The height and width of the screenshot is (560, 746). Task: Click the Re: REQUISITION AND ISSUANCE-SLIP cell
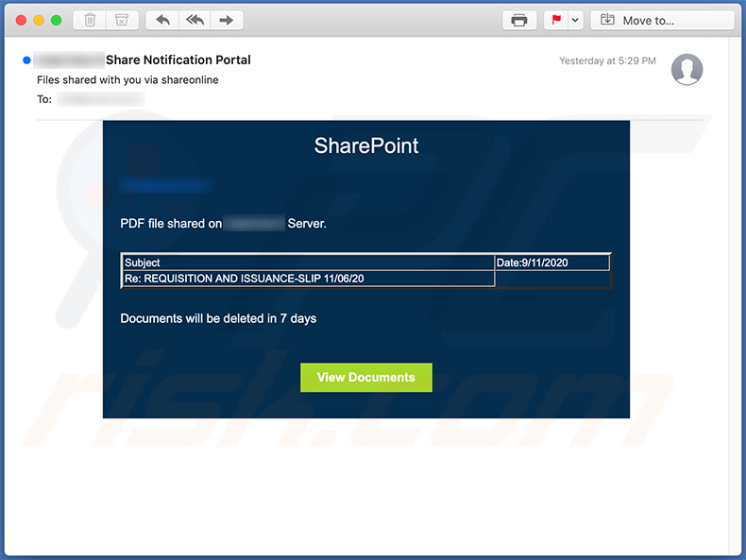click(x=308, y=279)
